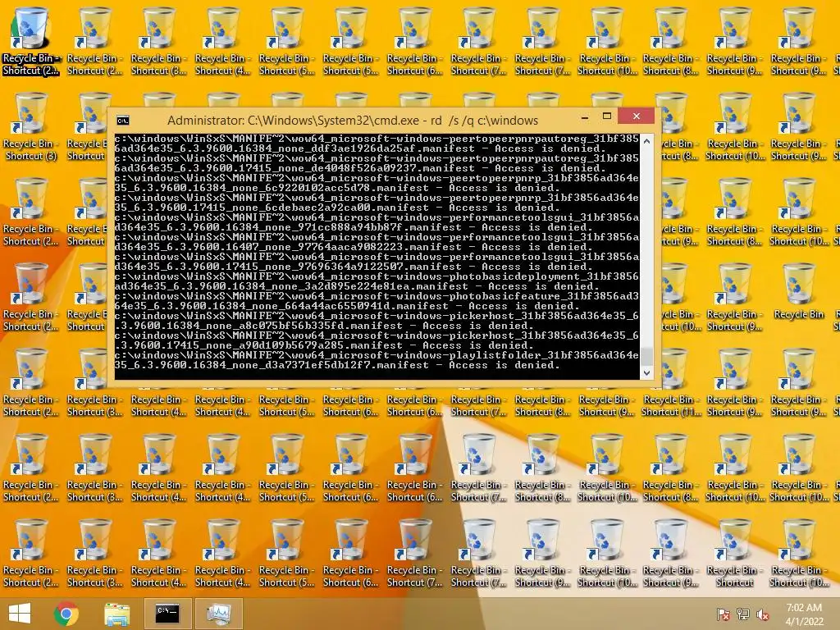Click the network status tray icon
The width and height of the screenshot is (840, 630).
click(742, 614)
